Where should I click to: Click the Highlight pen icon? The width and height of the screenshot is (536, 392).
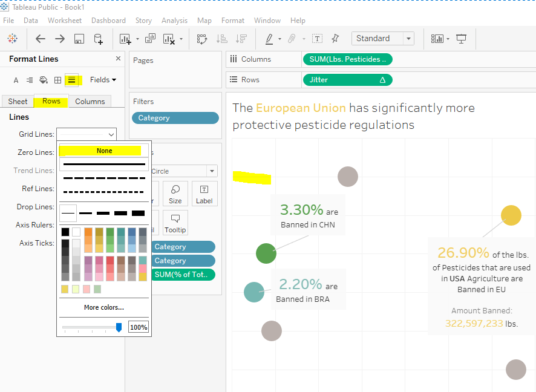point(269,39)
